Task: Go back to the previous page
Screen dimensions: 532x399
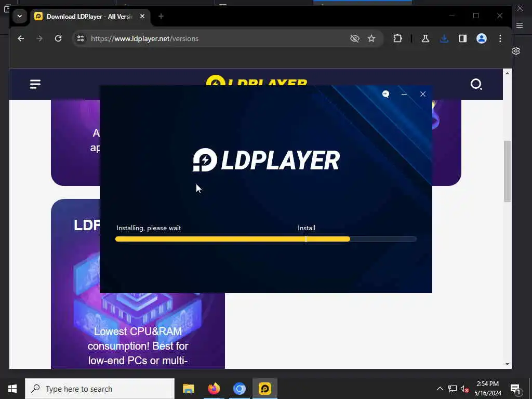Action: click(21, 38)
